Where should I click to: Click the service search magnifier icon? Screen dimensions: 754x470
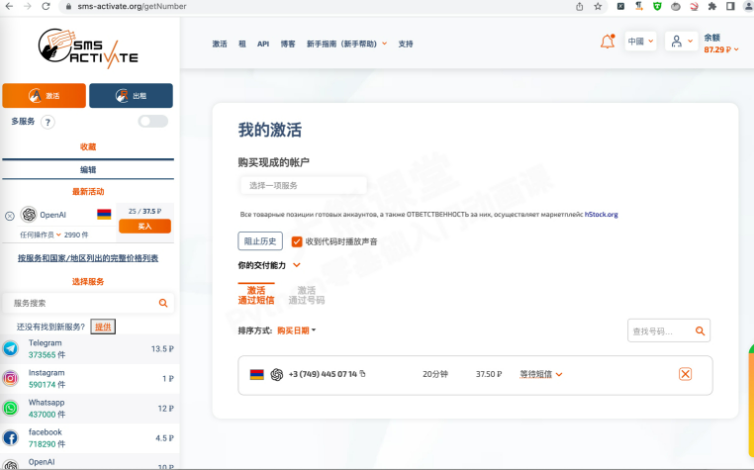pos(163,303)
